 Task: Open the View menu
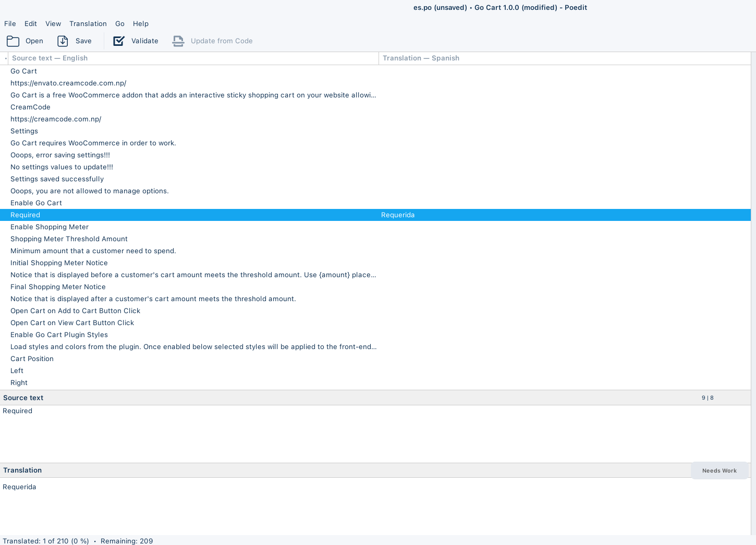(53, 23)
